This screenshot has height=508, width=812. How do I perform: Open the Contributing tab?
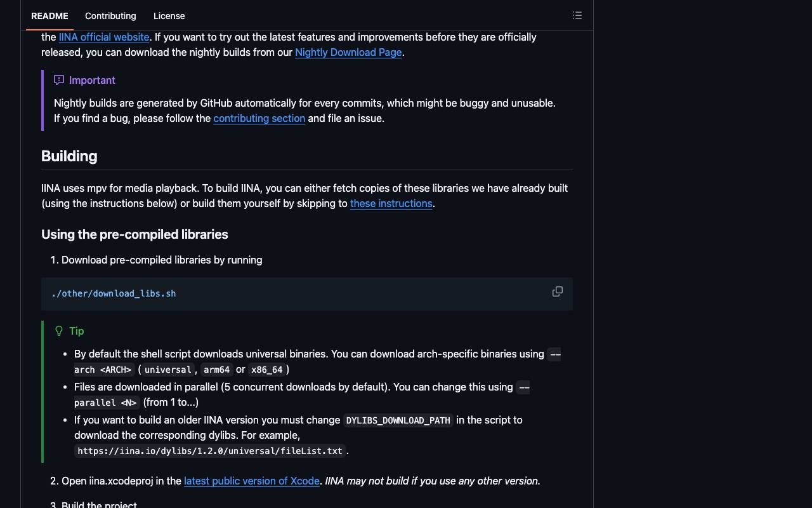110,16
